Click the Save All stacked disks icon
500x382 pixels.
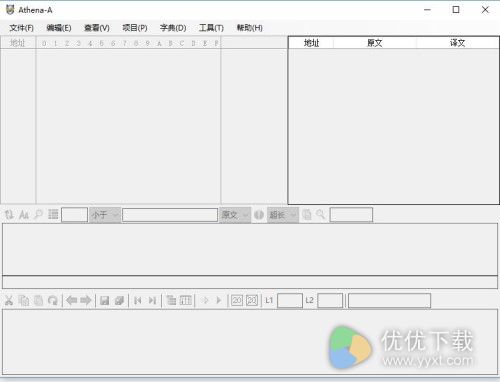click(119, 301)
